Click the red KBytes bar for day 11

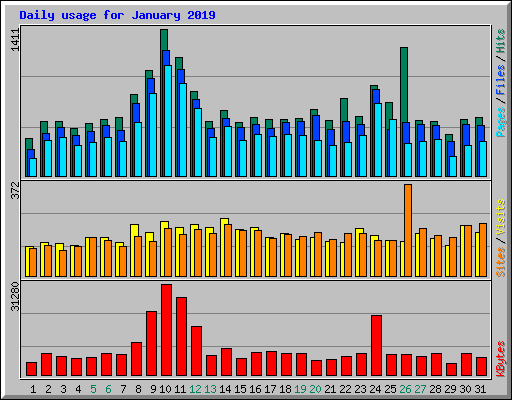click(181, 336)
